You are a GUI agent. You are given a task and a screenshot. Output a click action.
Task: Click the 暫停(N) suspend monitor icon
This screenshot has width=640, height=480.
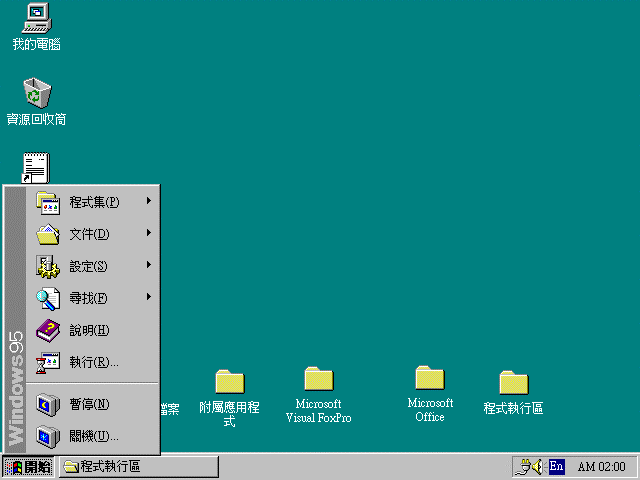pyautogui.click(x=48, y=404)
